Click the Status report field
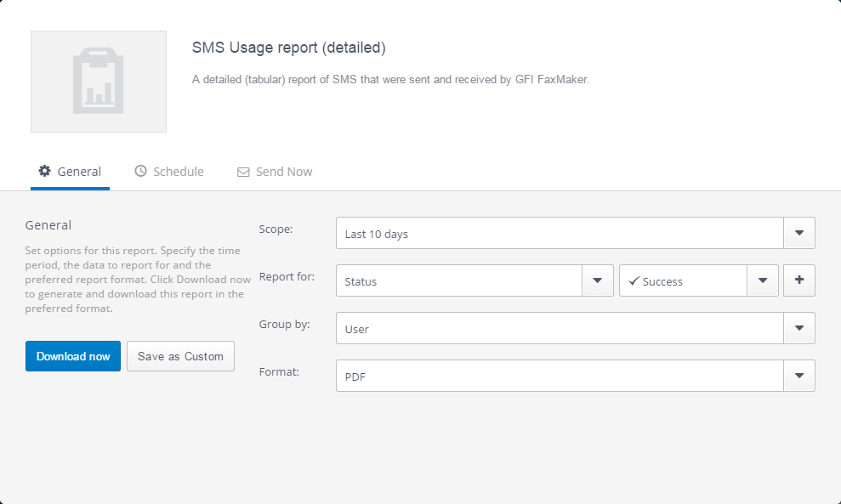The height and width of the screenshot is (504, 841). (x=459, y=280)
